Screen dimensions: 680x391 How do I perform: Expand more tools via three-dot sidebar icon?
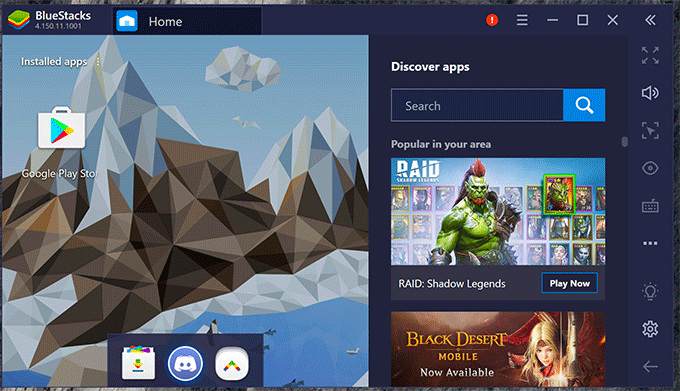[650, 243]
